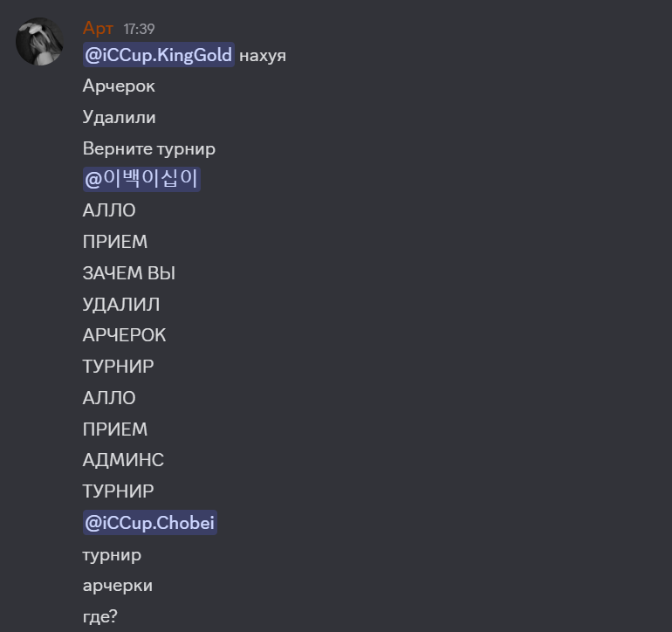Click the 'арчерки' message
Image resolution: width=672 pixels, height=632 pixels.
click(118, 586)
